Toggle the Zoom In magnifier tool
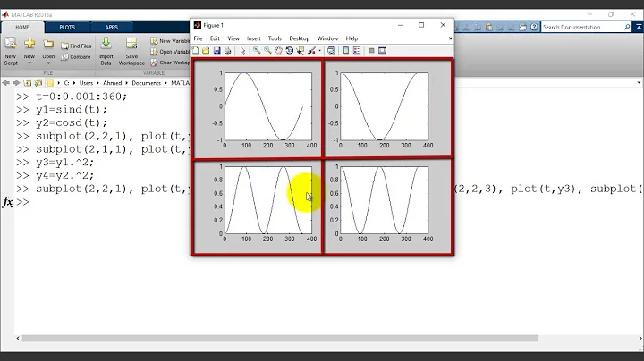The height and width of the screenshot is (361, 644). click(257, 50)
